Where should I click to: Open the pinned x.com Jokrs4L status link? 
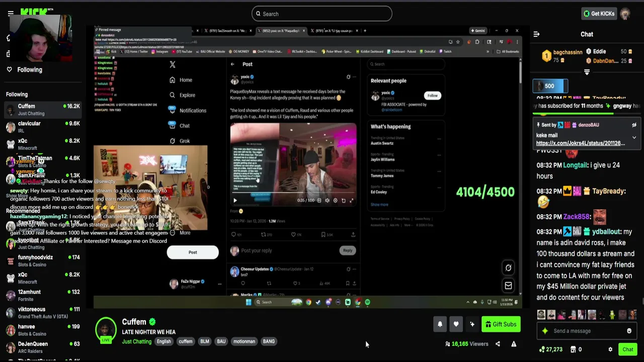tap(581, 143)
